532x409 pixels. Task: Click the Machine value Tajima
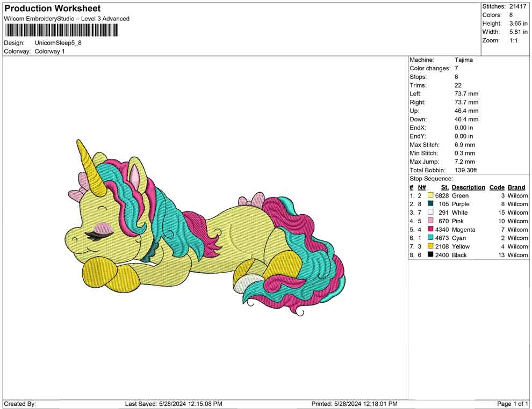(x=463, y=60)
